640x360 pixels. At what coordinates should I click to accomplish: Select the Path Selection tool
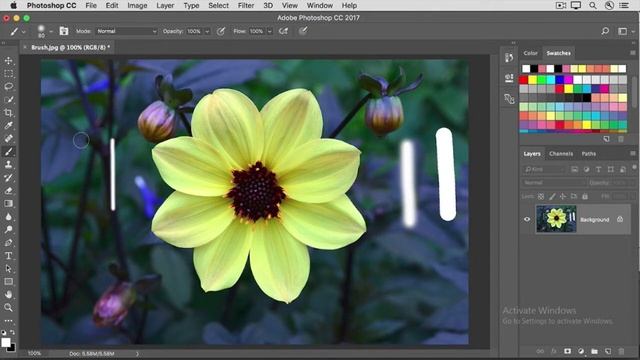click(9, 269)
